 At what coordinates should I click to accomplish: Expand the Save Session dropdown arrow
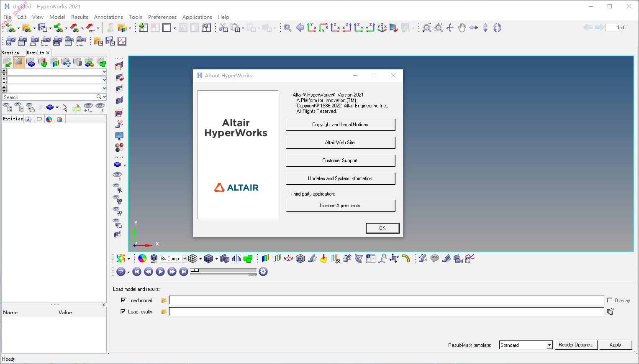coord(50,28)
